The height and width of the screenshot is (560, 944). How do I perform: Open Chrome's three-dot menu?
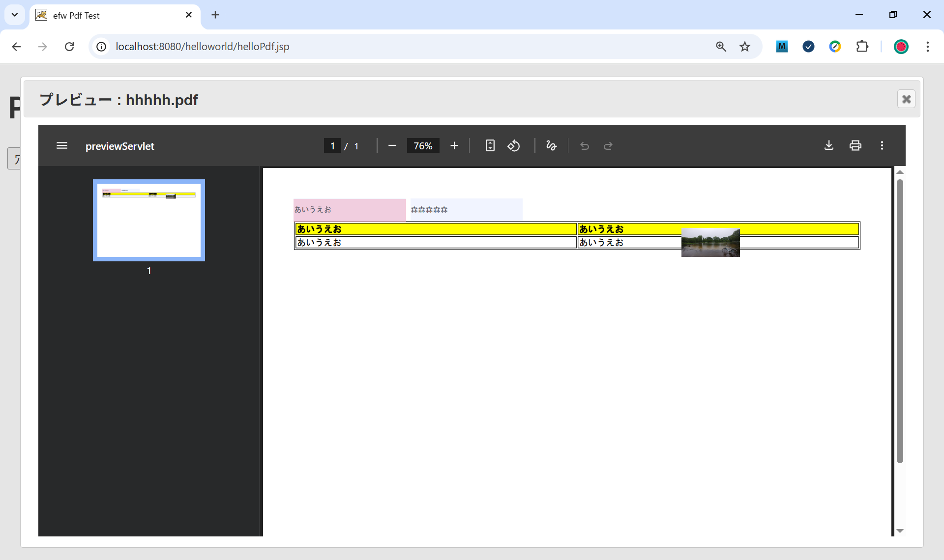[928, 47]
